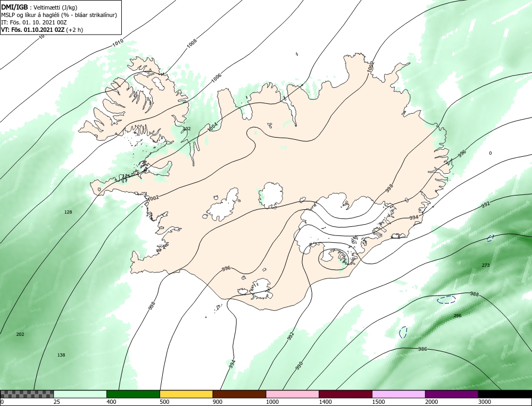The image size is (532, 406).
Task: Click the 988 isobar label
Action: pos(475,294)
